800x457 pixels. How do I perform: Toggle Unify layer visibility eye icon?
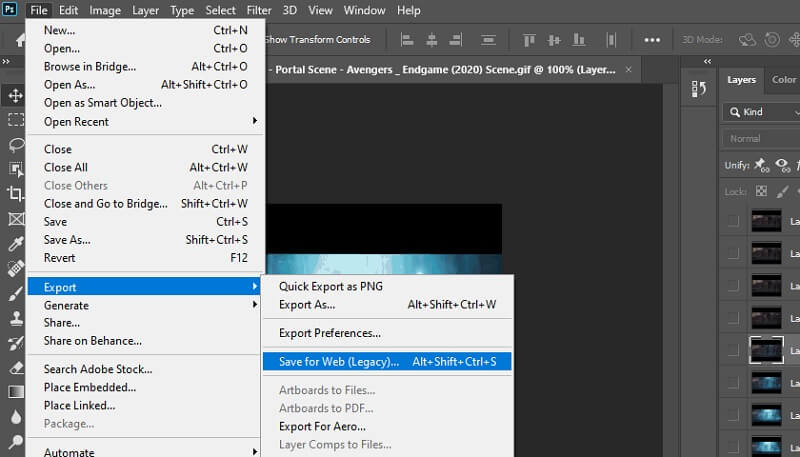(782, 164)
